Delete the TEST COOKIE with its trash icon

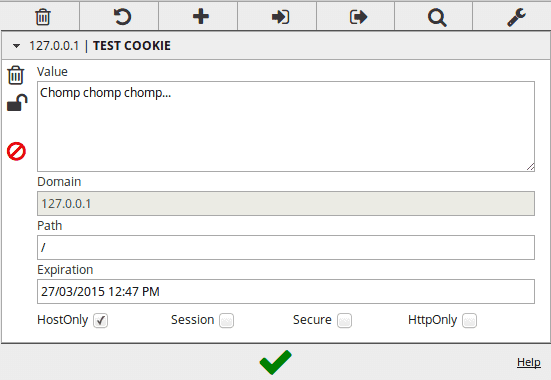pyautogui.click(x=16, y=75)
